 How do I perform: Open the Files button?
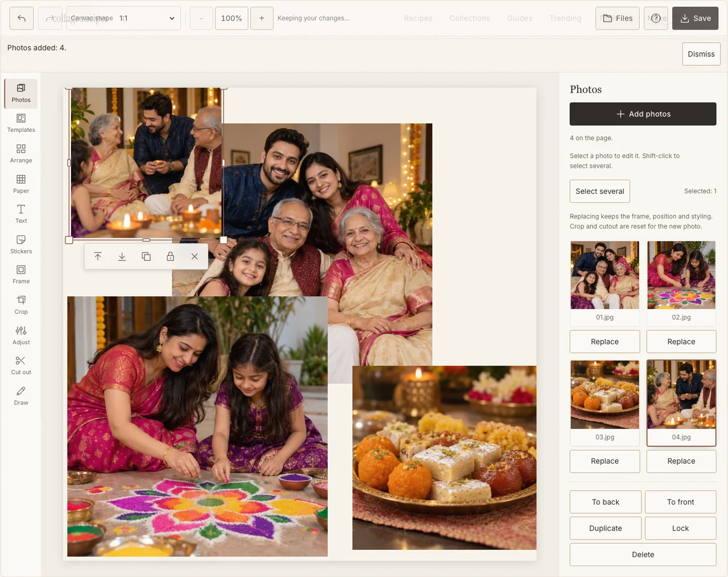(x=618, y=18)
